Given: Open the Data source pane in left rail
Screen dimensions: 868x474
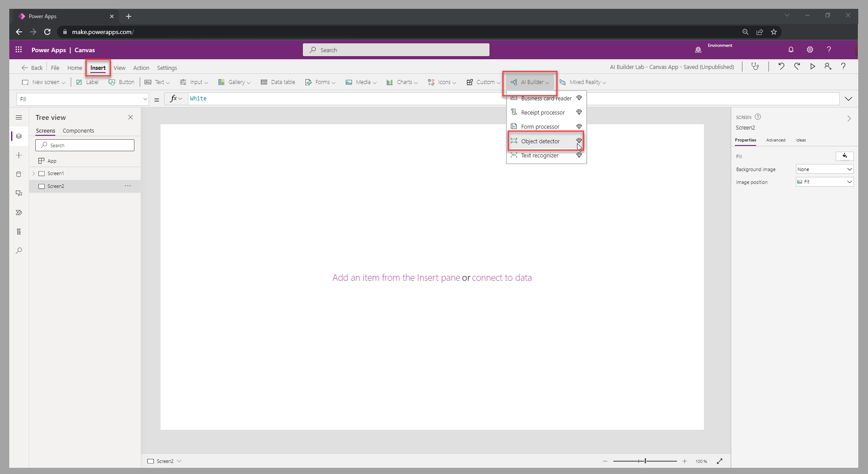Looking at the screenshot, I should pos(19,174).
